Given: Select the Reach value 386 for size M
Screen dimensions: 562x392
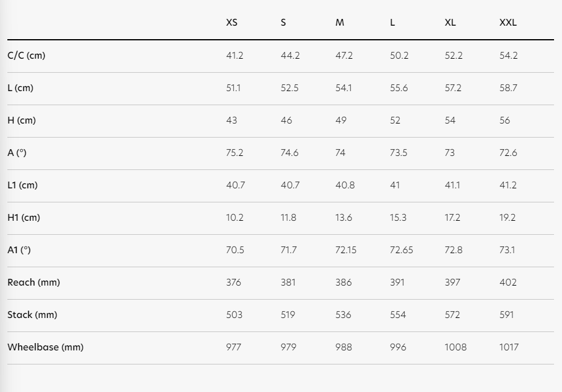Looking at the screenshot, I should (x=343, y=283).
